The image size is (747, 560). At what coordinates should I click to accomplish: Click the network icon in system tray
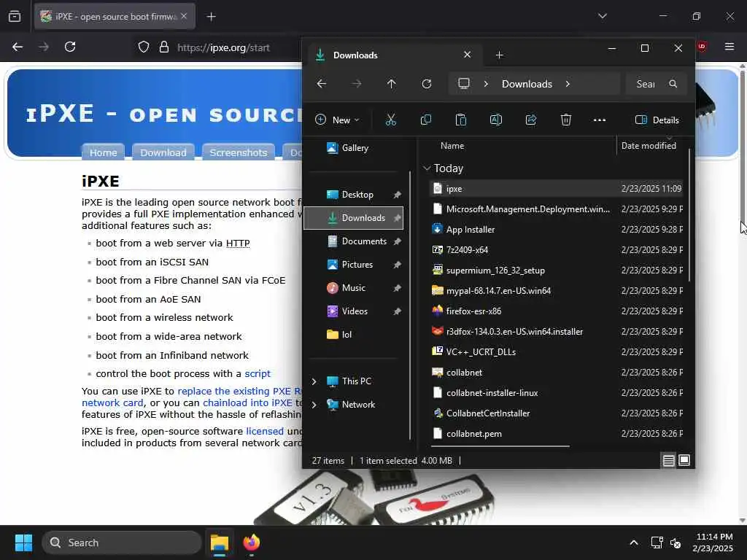657,542
